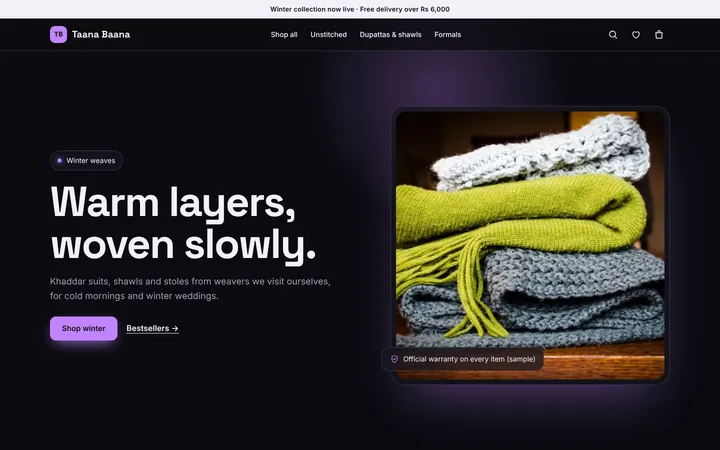
Task: Open Dupattas & shawls in navigation
Action: coord(390,34)
